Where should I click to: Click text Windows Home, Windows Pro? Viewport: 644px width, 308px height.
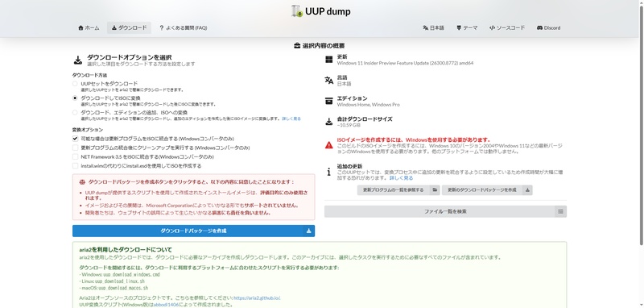(368, 105)
